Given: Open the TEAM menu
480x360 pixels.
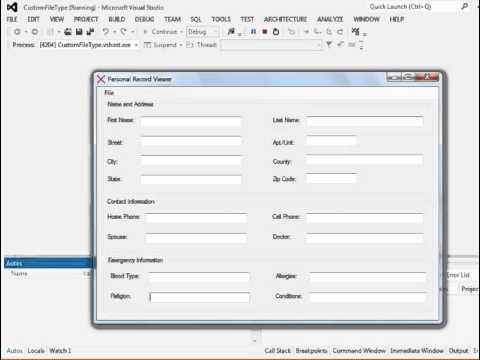Looking at the screenshot, I should tap(172, 19).
